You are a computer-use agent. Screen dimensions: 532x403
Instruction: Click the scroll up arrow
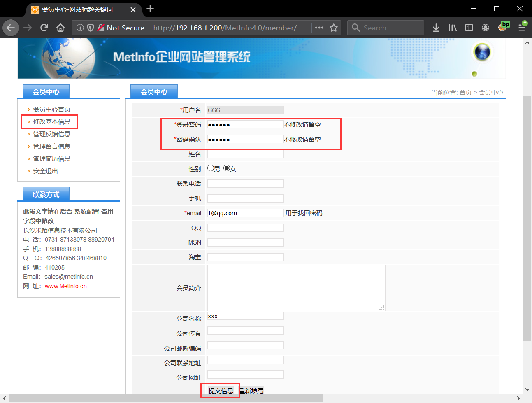point(527,42)
